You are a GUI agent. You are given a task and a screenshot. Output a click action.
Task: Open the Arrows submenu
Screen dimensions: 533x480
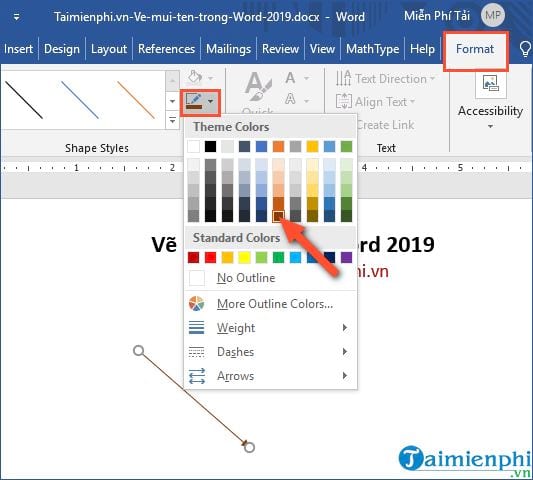point(270,376)
